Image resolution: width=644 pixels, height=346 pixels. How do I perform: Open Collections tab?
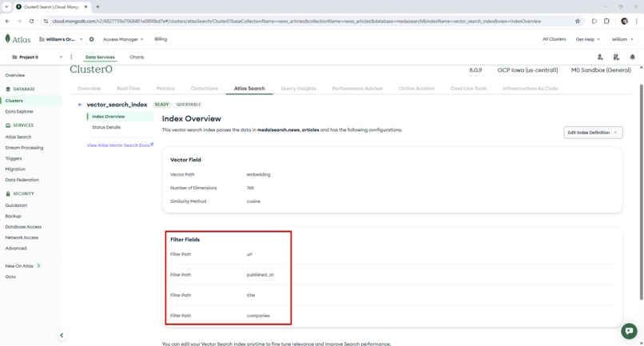[204, 89]
